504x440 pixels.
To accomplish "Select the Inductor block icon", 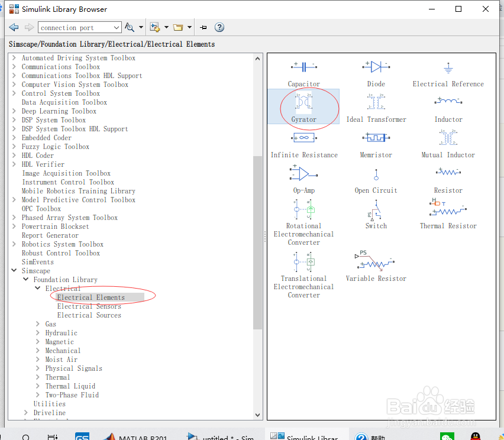I will coord(448,101).
